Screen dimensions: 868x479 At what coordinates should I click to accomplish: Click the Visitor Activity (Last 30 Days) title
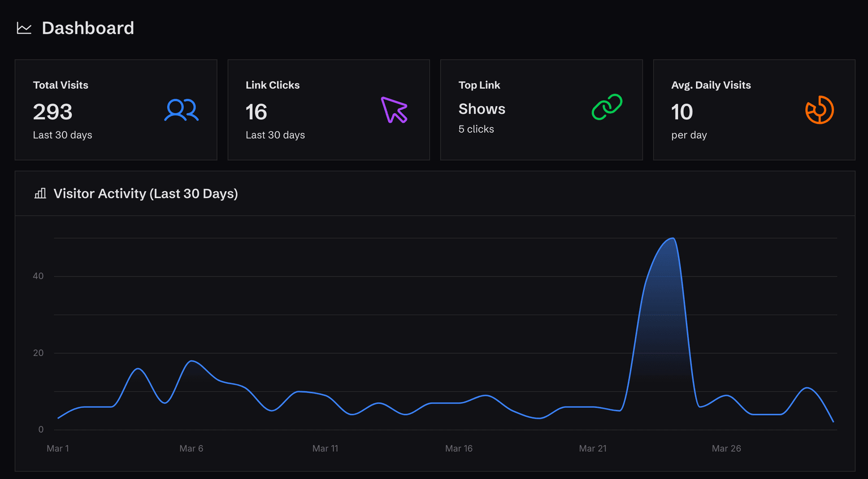[x=145, y=193]
